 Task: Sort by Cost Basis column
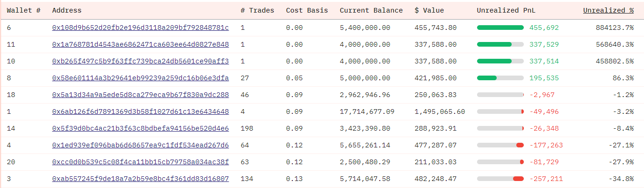[x=307, y=10]
